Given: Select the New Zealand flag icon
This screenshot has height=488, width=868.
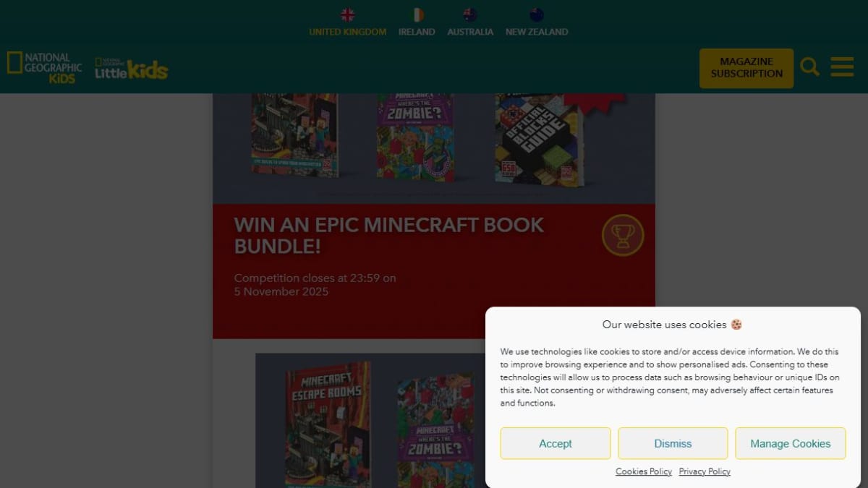Looking at the screenshot, I should (x=537, y=14).
